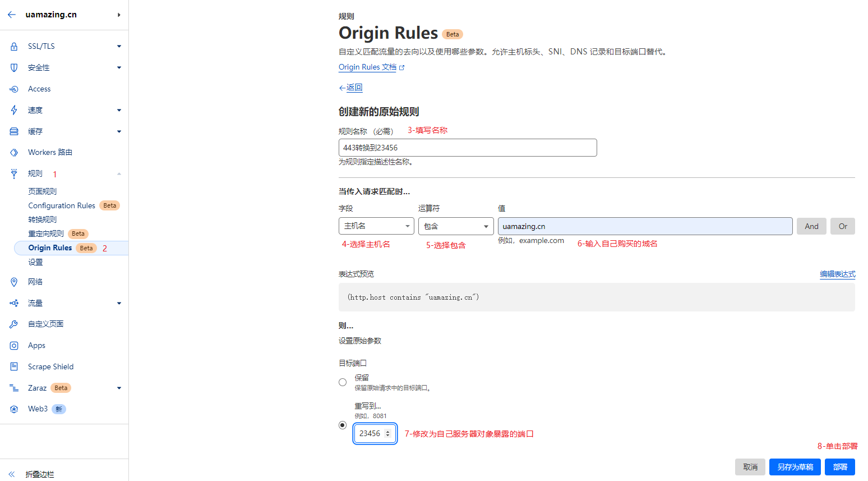Click the Apps icon in sidebar
The height and width of the screenshot is (481, 868).
pyautogui.click(x=14, y=346)
